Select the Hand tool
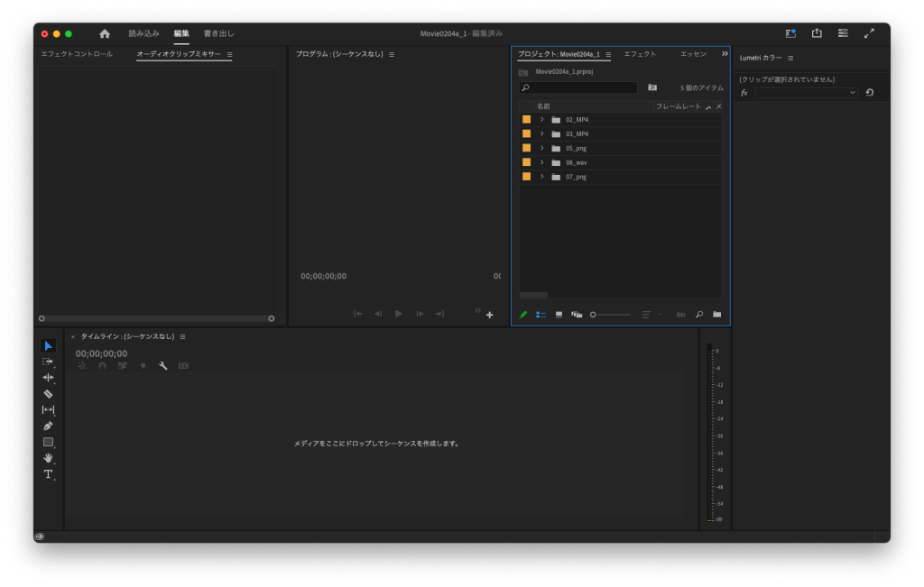Image resolution: width=924 pixels, height=587 pixels. [48, 458]
